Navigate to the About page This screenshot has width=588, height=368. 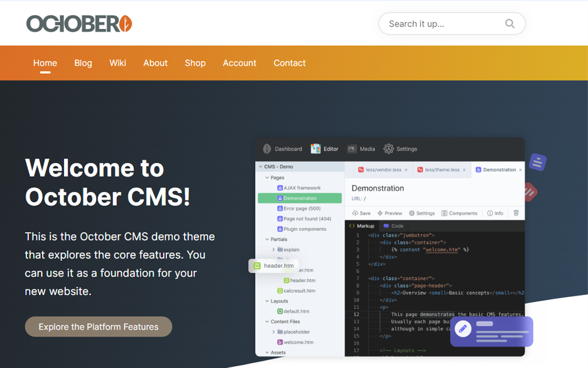pos(155,63)
